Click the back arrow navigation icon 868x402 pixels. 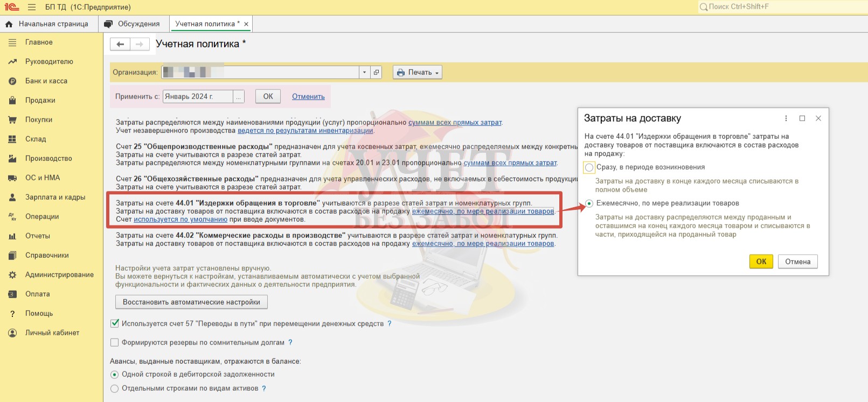click(x=120, y=44)
